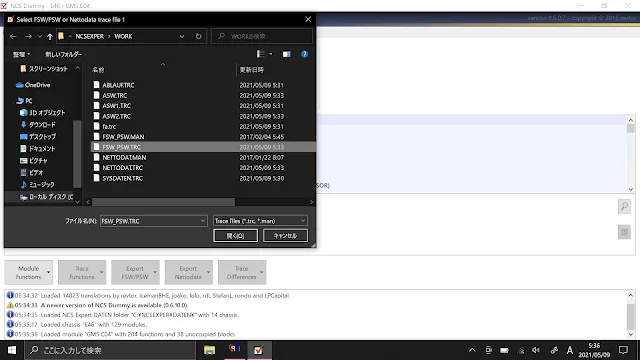Select WORK in the path breadcrumb
This screenshot has height=360, width=640.
tap(123, 36)
